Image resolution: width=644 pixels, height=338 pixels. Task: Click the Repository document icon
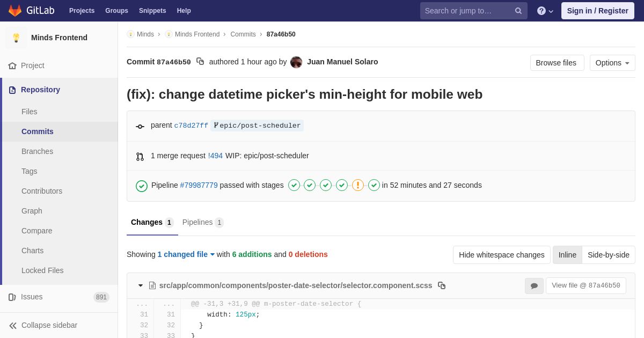point(12,90)
